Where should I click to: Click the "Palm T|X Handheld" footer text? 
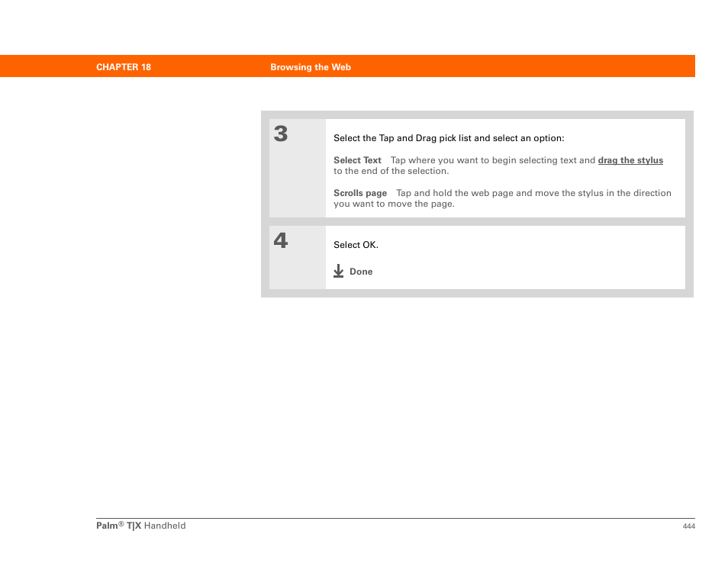(141, 526)
